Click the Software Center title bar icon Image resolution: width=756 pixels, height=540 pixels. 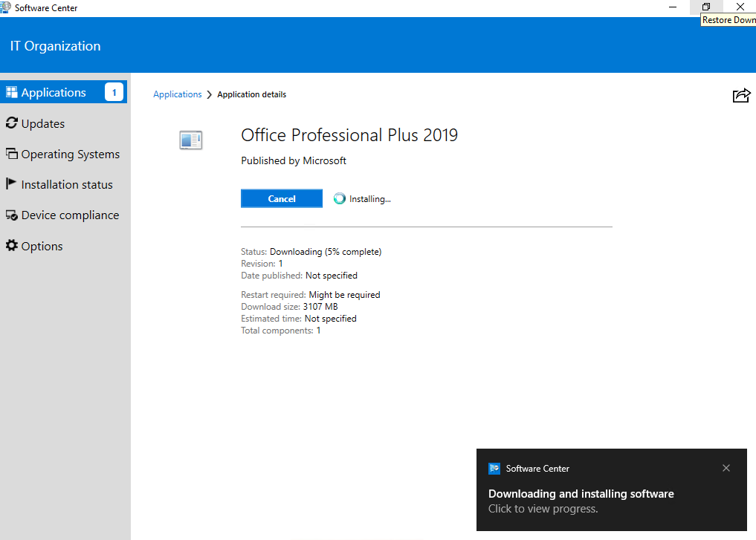(x=5, y=7)
